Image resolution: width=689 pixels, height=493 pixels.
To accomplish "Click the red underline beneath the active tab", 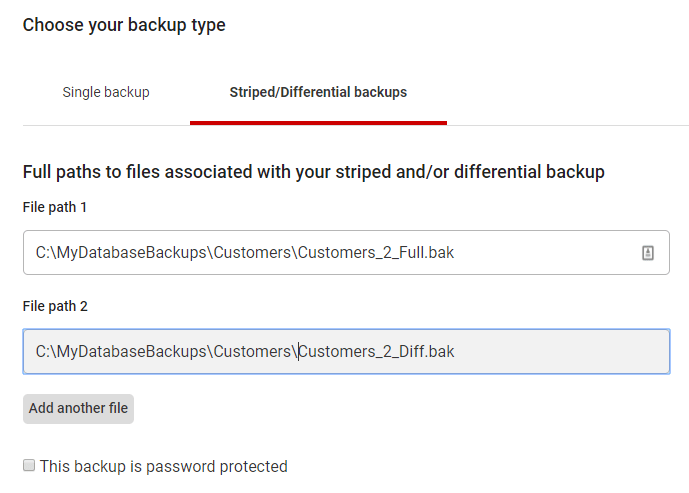I will click(319, 123).
